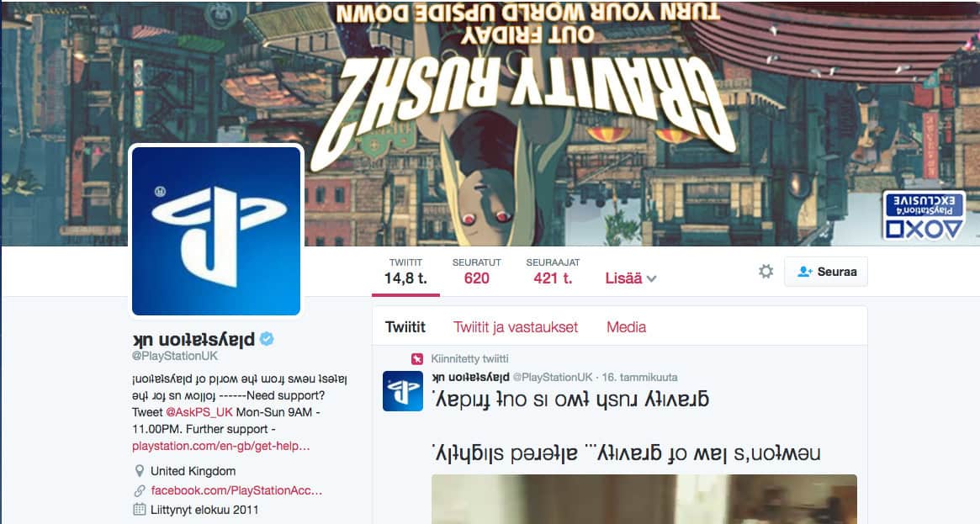The height and width of the screenshot is (524, 980).
Task: Click the small PlayStation avatar in pinned tweet
Action: coord(402,391)
